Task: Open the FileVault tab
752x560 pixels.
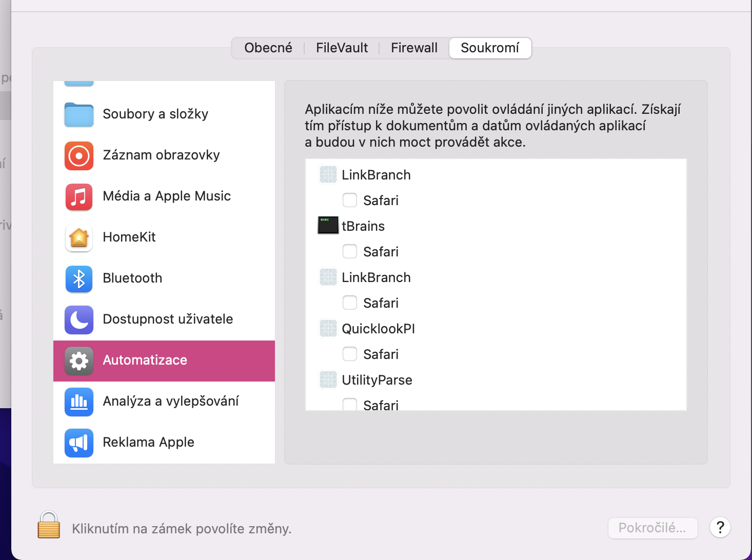Action: click(342, 48)
